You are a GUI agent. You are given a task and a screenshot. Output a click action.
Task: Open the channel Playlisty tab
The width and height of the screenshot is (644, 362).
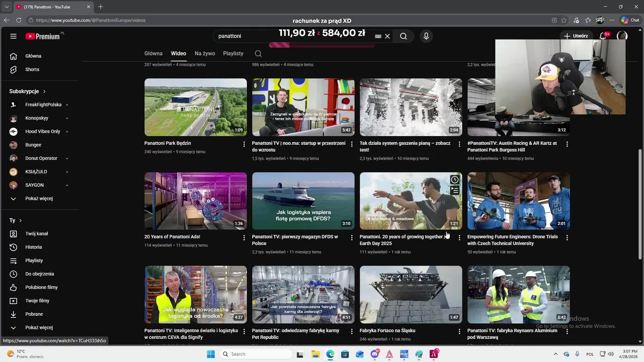point(233,53)
